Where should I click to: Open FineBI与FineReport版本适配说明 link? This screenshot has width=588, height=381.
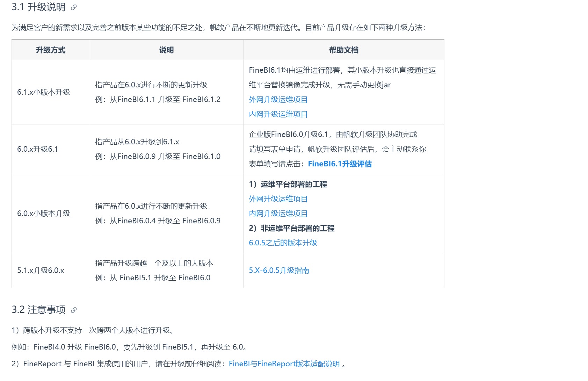[284, 364]
